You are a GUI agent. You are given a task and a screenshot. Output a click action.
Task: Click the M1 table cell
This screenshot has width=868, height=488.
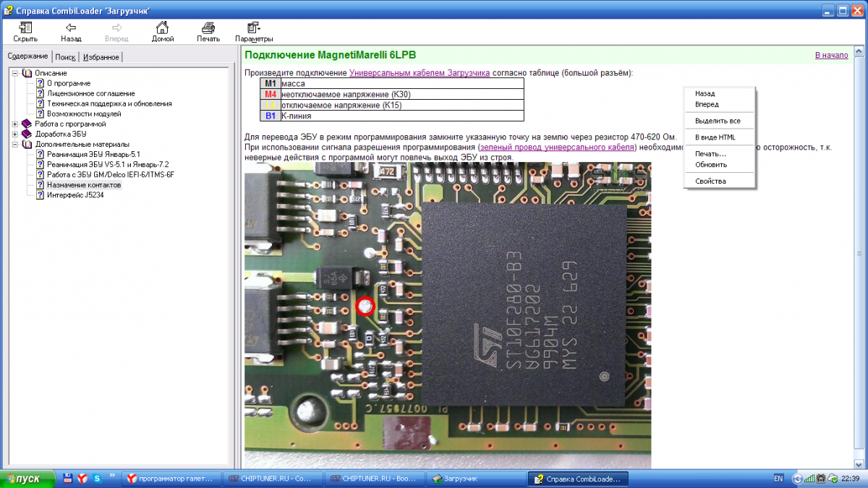click(271, 83)
